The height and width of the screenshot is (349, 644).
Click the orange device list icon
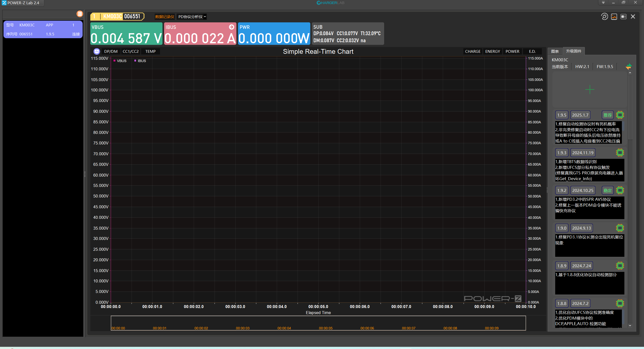point(79,14)
